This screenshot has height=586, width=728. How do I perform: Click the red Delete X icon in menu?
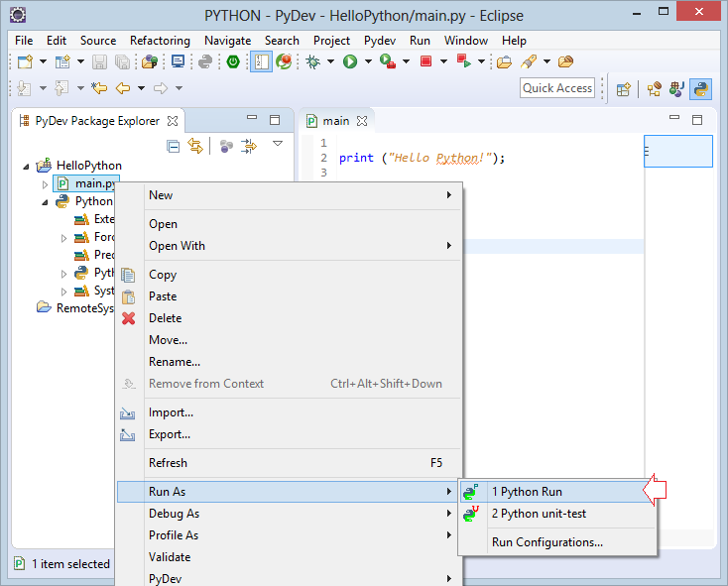point(129,318)
